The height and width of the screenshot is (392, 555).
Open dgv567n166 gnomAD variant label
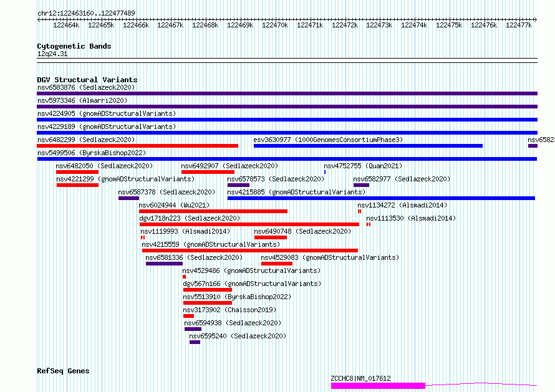[252, 284]
